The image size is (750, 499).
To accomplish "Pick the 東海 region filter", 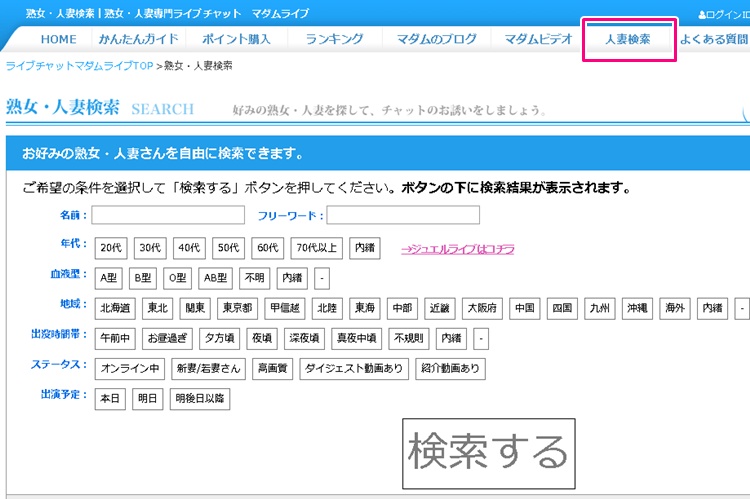I will tap(365, 308).
